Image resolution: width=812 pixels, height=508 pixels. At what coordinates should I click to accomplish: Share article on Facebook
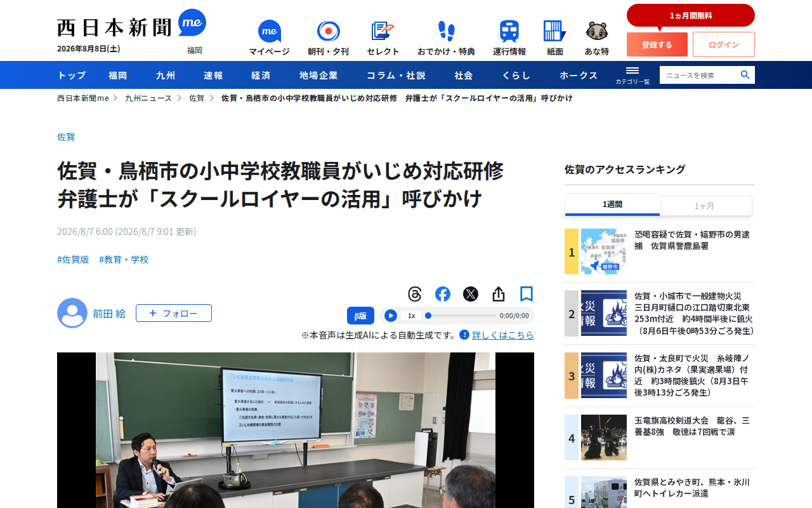point(443,294)
